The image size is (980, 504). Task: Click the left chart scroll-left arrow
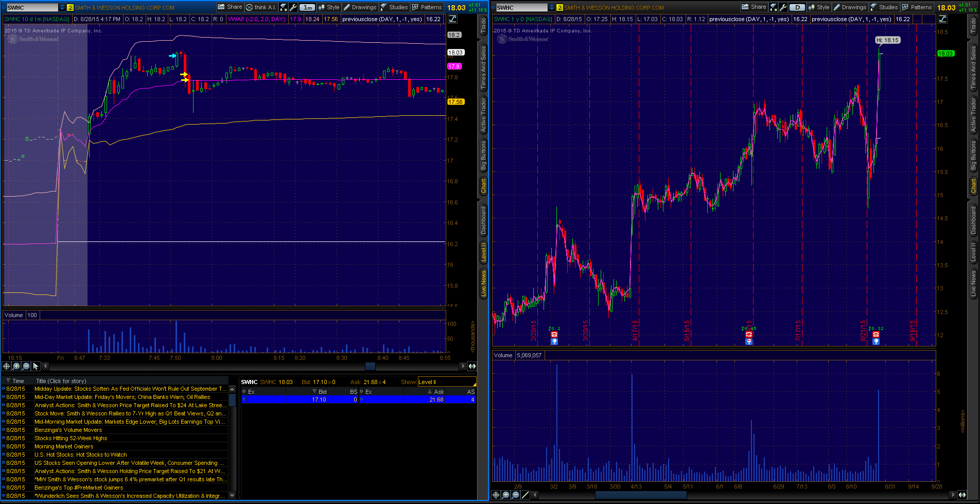(45, 366)
